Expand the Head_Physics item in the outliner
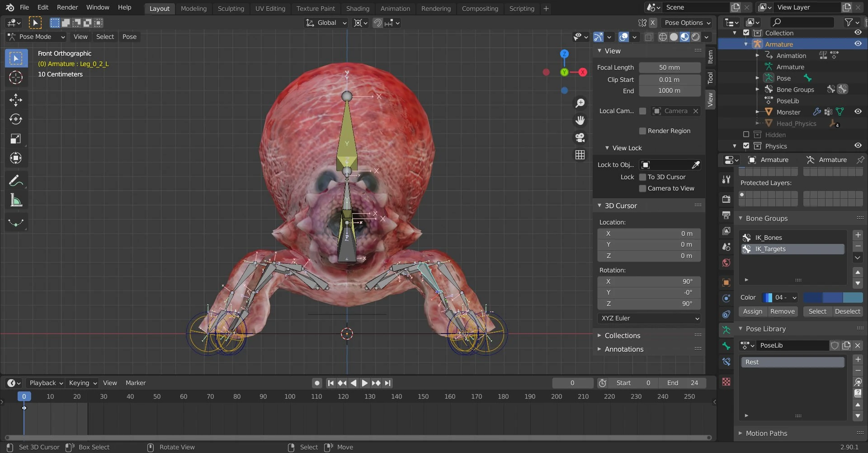This screenshot has width=868, height=453. pyautogui.click(x=757, y=123)
